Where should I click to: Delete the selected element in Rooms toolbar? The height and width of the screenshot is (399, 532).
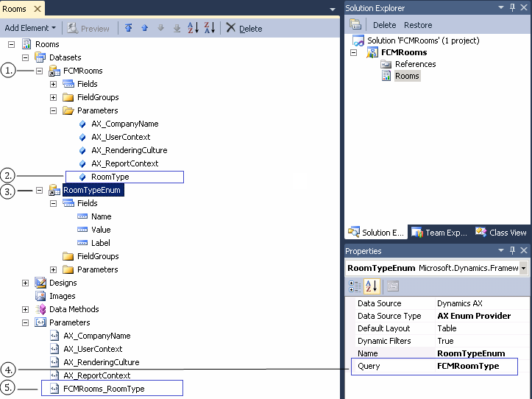click(244, 28)
